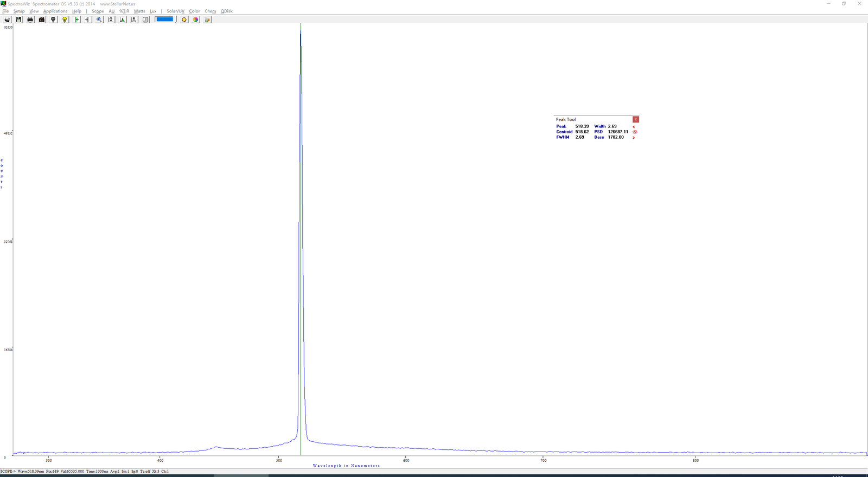This screenshot has width=868, height=477.
Task: Click Peak Tool's red middle symbol
Action: pyautogui.click(x=635, y=132)
